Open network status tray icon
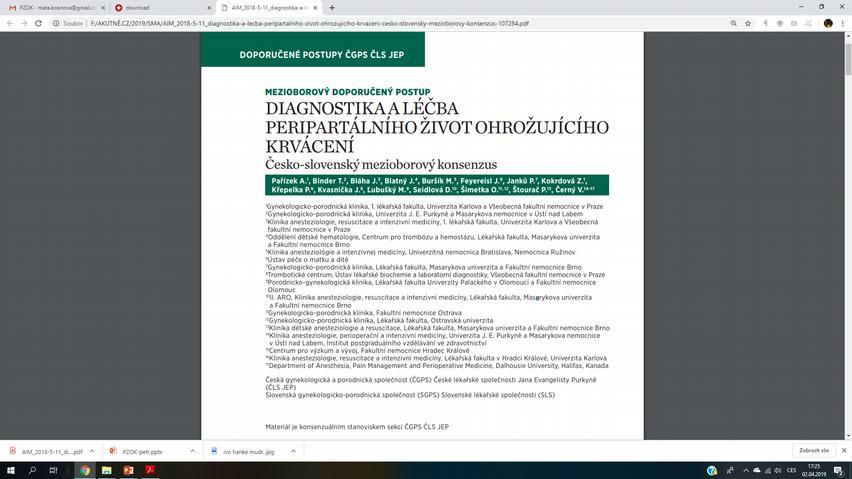 [768, 470]
